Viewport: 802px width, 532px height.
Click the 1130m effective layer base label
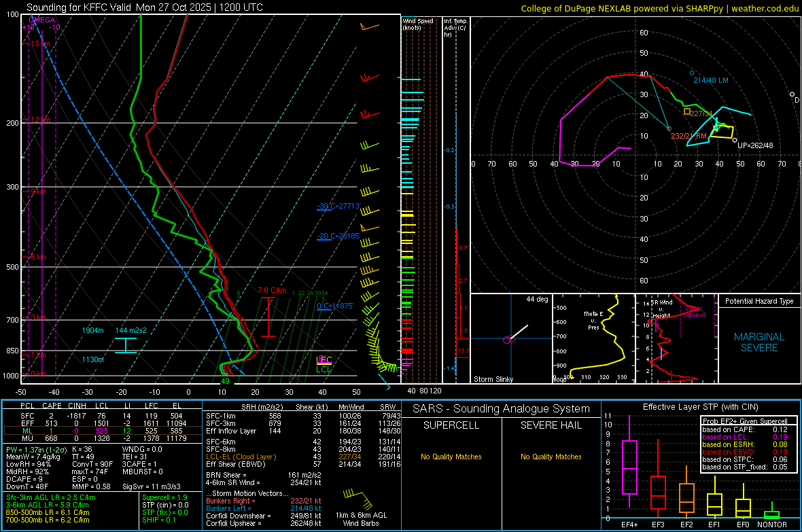pos(92,359)
